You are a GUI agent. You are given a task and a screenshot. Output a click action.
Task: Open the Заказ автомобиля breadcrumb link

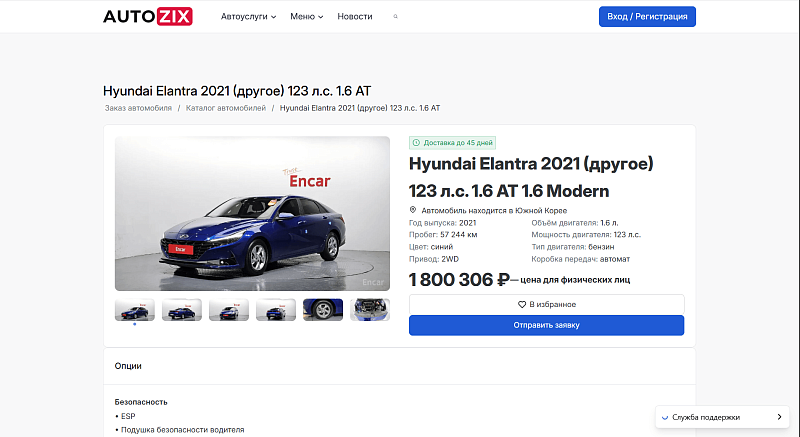coord(138,108)
